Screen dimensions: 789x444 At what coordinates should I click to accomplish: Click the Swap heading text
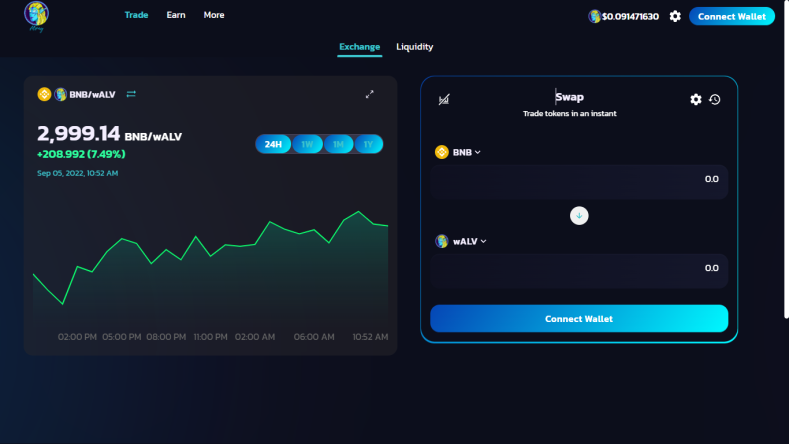tap(569, 97)
